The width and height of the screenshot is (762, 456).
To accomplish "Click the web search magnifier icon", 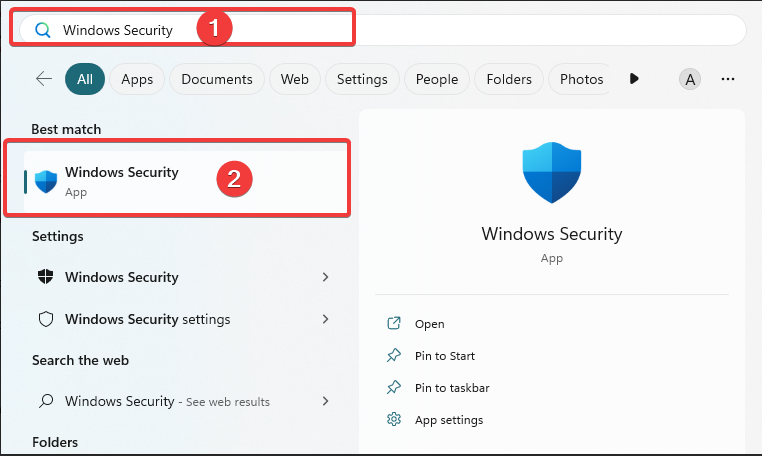I will [x=46, y=401].
